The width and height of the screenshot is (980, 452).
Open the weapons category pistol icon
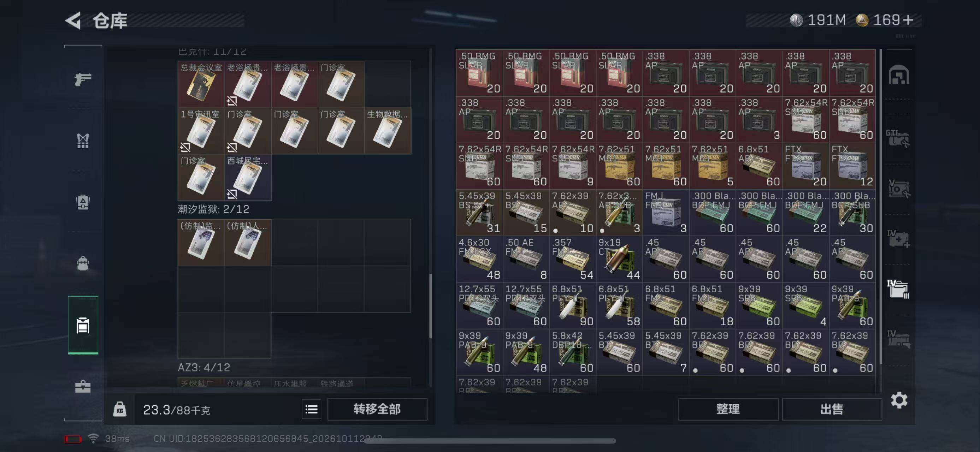[x=83, y=79]
